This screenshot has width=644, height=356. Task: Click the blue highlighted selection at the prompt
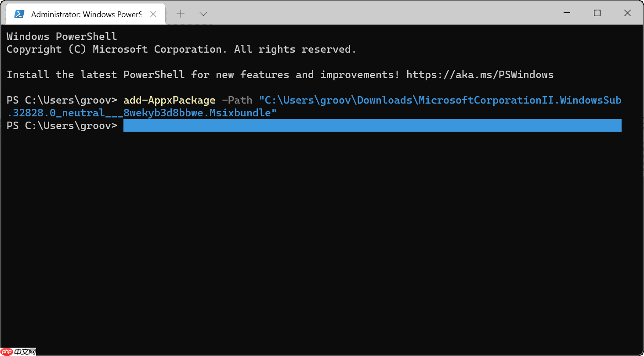[x=373, y=126]
